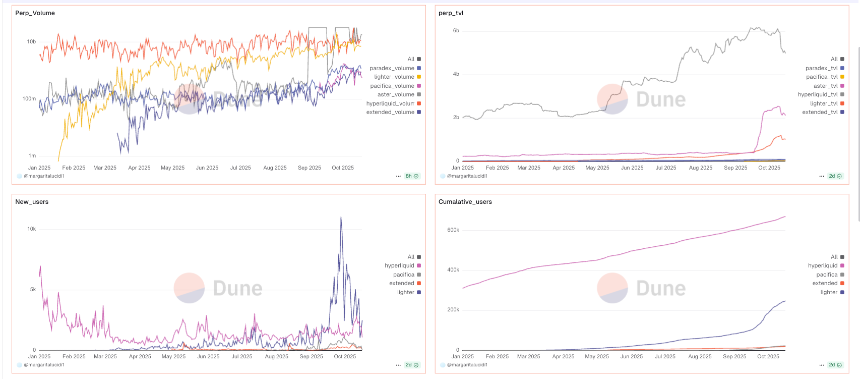Open author link under Perp_Volume chart
860x379 pixels.
[43, 176]
